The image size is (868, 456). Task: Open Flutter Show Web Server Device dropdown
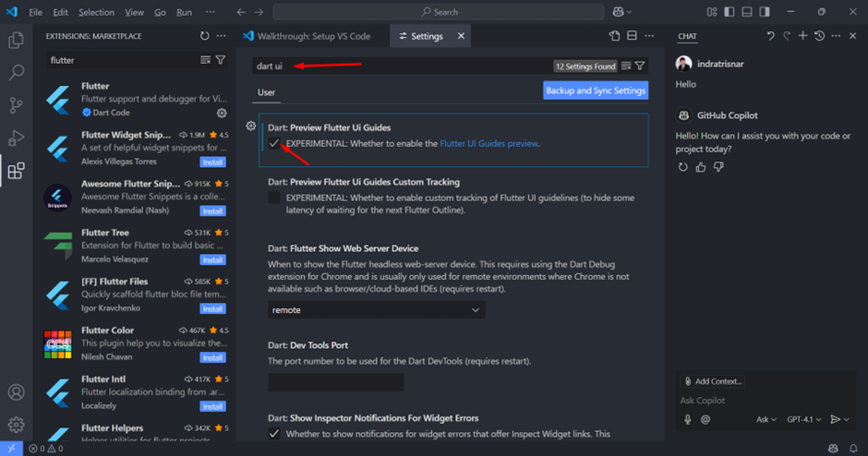377,310
